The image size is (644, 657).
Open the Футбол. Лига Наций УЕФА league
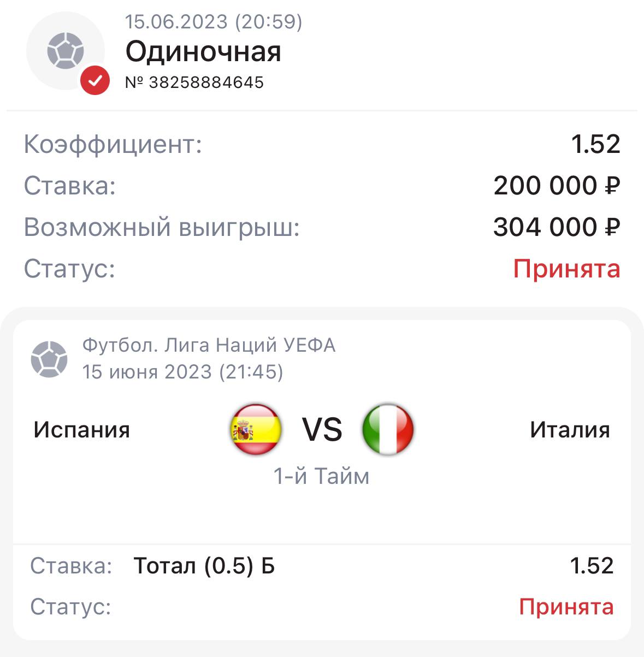(x=209, y=345)
